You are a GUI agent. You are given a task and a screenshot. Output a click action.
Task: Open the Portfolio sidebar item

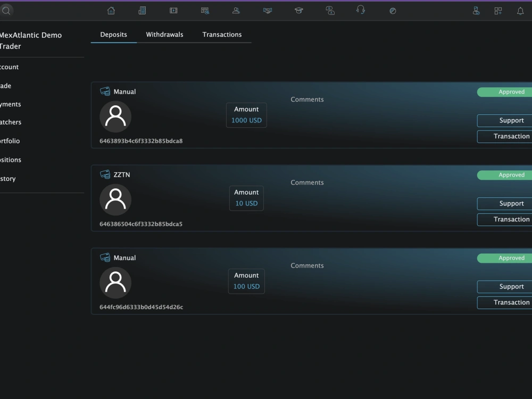10,141
